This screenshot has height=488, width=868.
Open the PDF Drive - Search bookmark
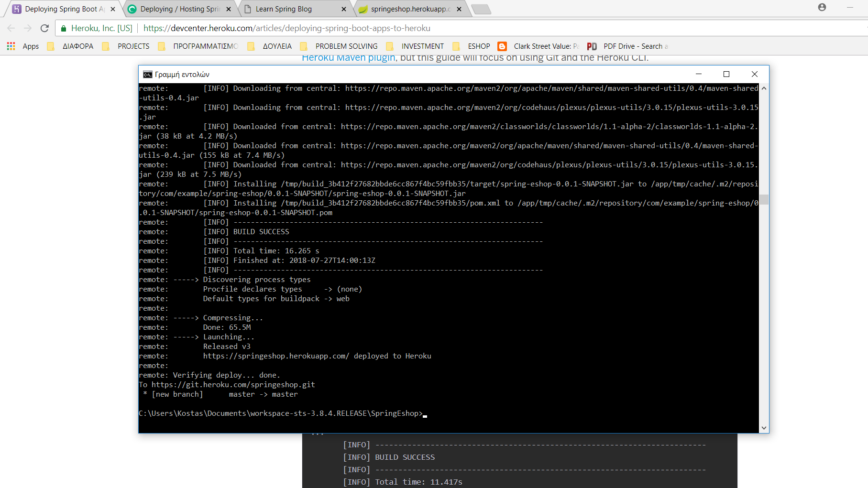click(627, 46)
